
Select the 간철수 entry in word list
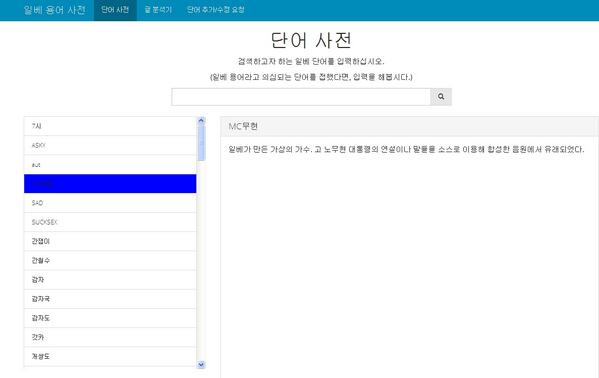(110, 261)
